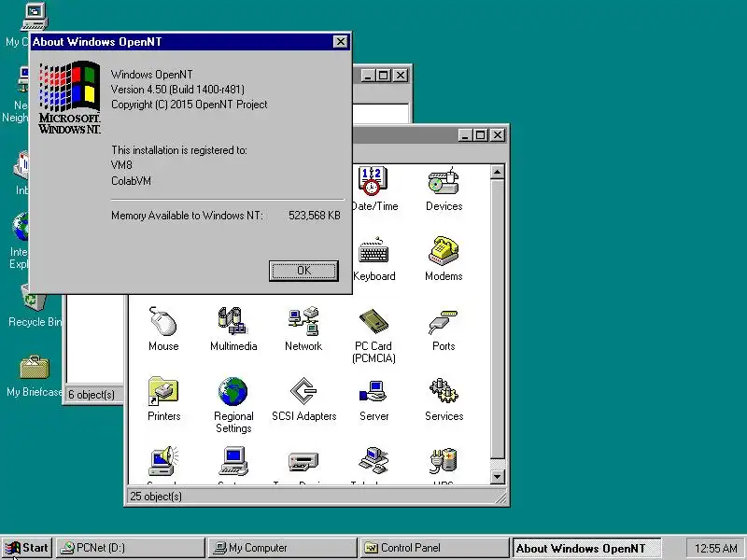The height and width of the screenshot is (560, 747).
Task: Click the '25 object(s)' status bar text
Action: (156, 497)
